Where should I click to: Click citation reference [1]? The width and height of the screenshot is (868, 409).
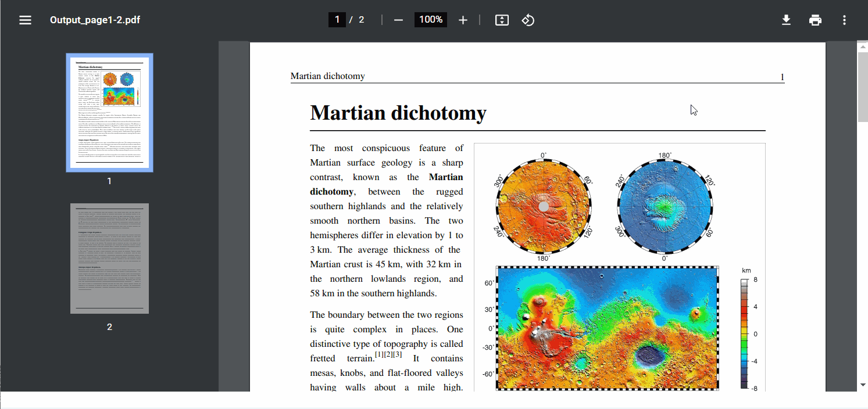coord(379,354)
